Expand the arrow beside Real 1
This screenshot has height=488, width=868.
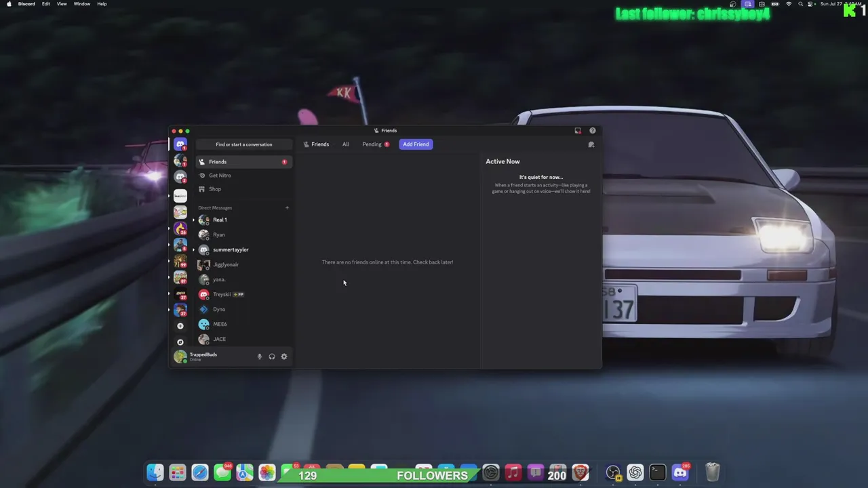pyautogui.click(x=193, y=220)
